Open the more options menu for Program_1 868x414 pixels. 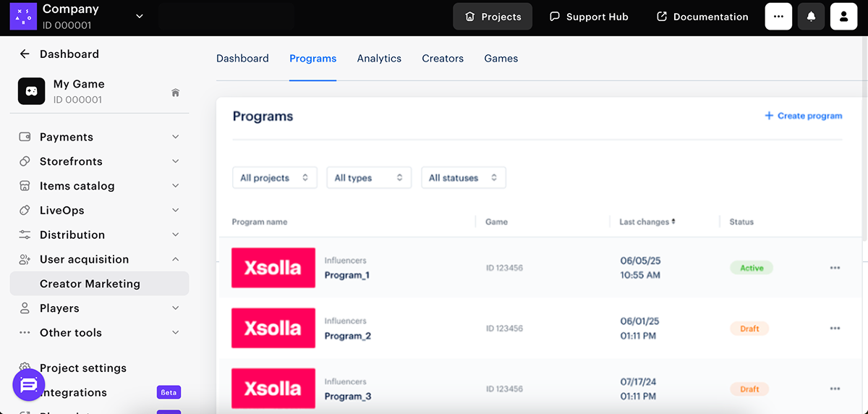tap(835, 268)
